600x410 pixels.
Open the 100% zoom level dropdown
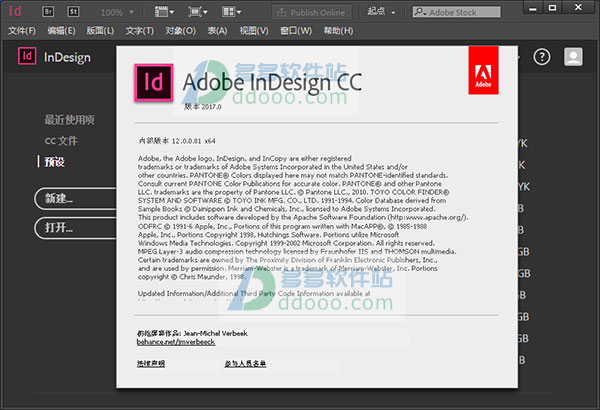(117, 12)
